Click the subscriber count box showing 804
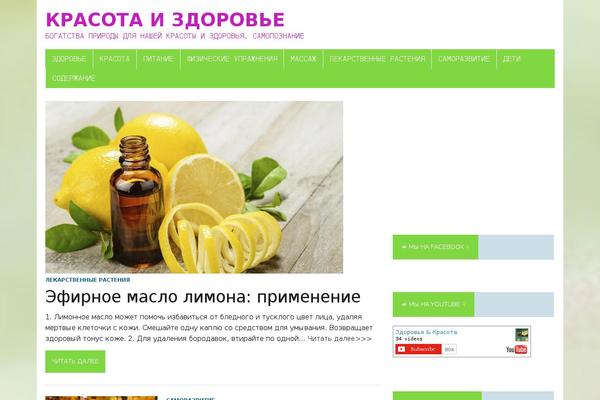Viewport: 600px width, 400px height. tap(449, 349)
